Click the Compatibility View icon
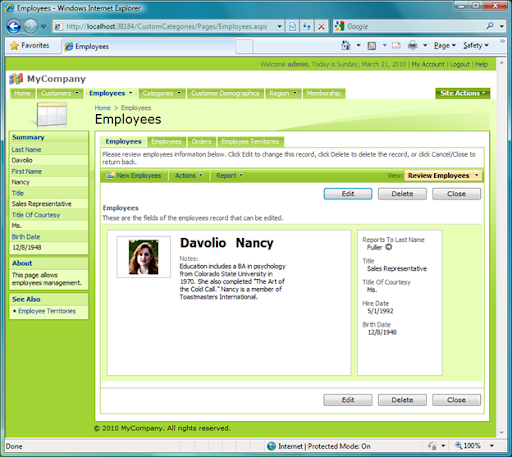The height and width of the screenshot is (457, 512). click(292, 26)
